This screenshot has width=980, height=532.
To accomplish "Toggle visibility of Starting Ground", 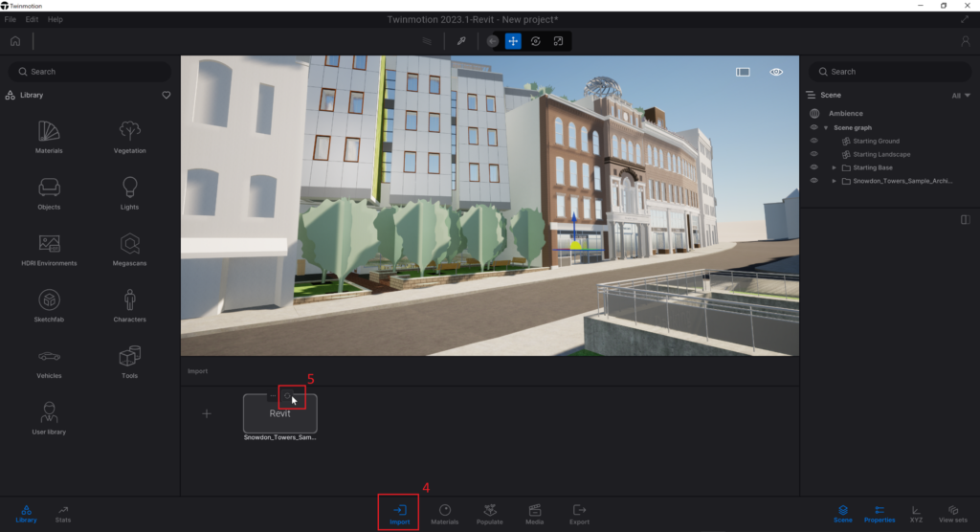I will 813,141.
